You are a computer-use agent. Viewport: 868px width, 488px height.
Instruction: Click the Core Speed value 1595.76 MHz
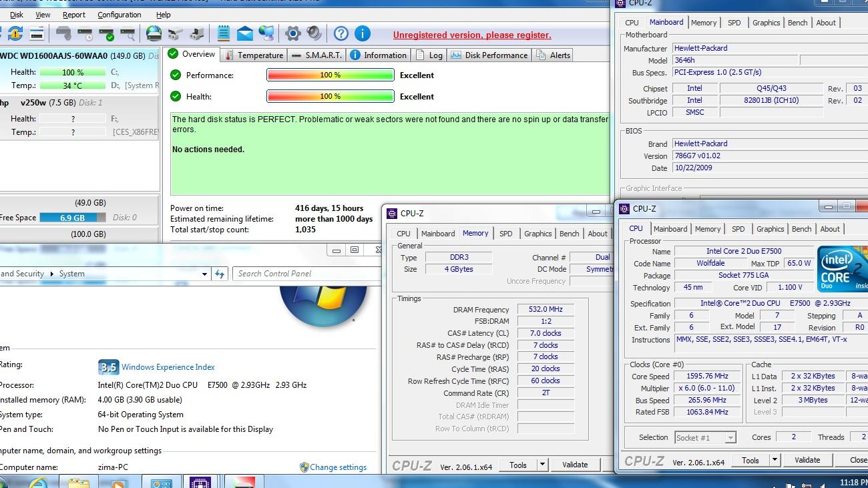(x=707, y=377)
